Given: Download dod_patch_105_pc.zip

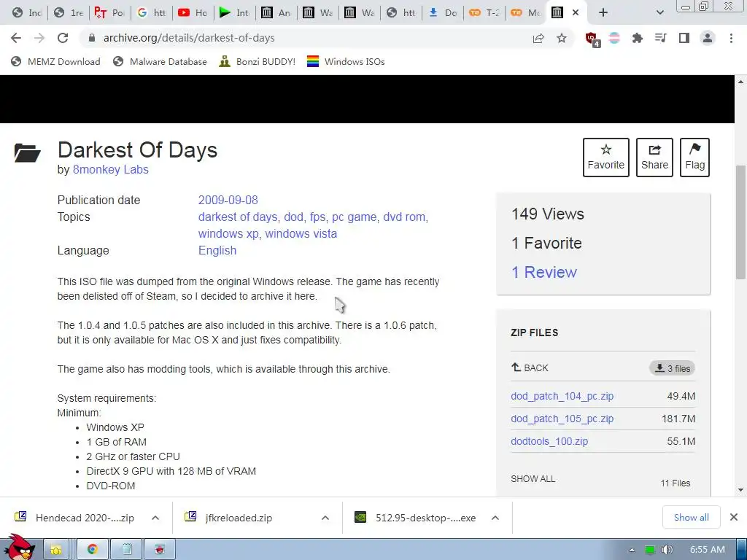Looking at the screenshot, I should 562,419.
